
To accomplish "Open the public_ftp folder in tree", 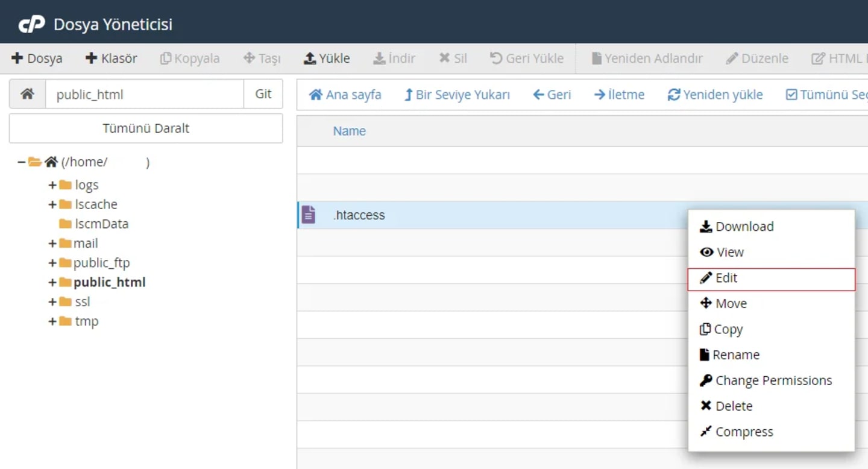I will pyautogui.click(x=101, y=263).
